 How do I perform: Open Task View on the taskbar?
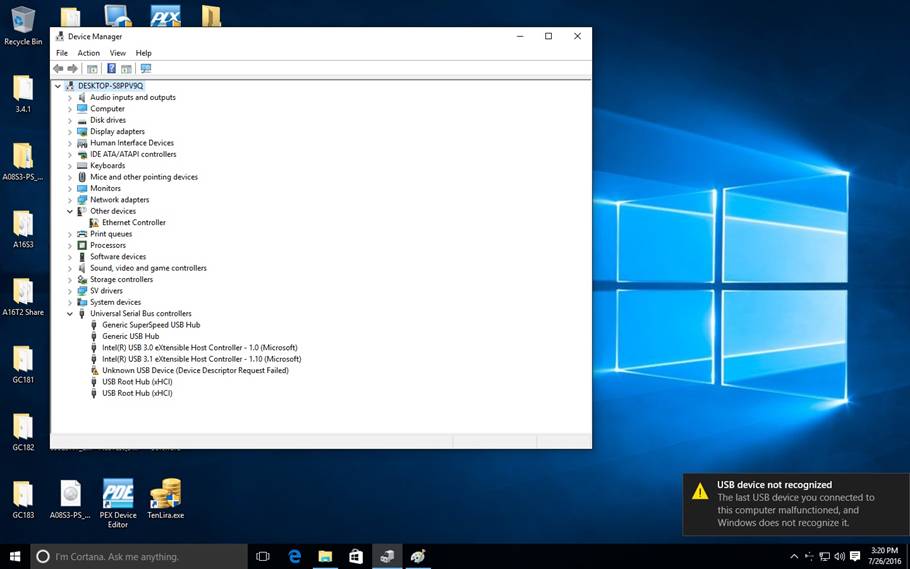263,556
